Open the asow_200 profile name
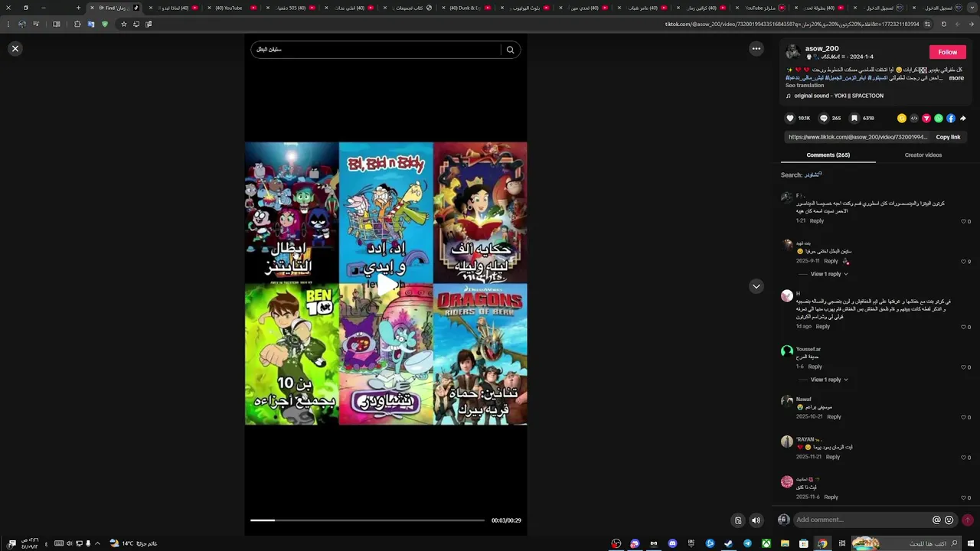980x551 pixels. (822, 48)
